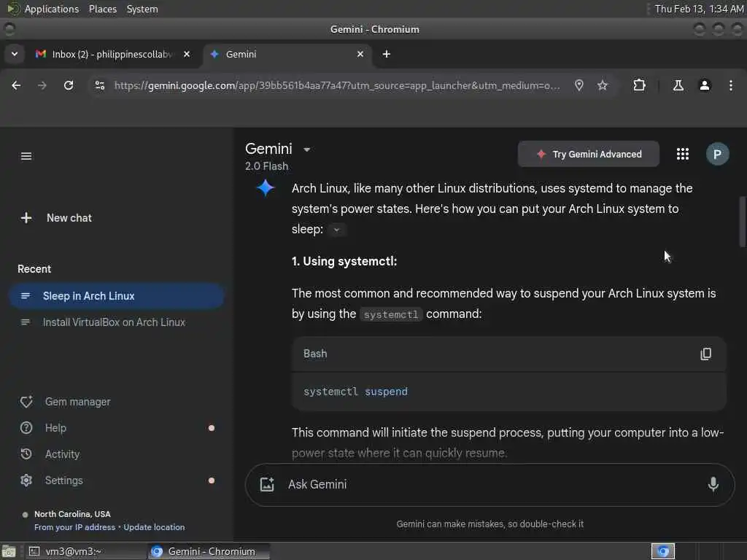Image resolution: width=747 pixels, height=560 pixels.
Task: Click the chat vertical scrollbar
Action: pyautogui.click(x=742, y=222)
